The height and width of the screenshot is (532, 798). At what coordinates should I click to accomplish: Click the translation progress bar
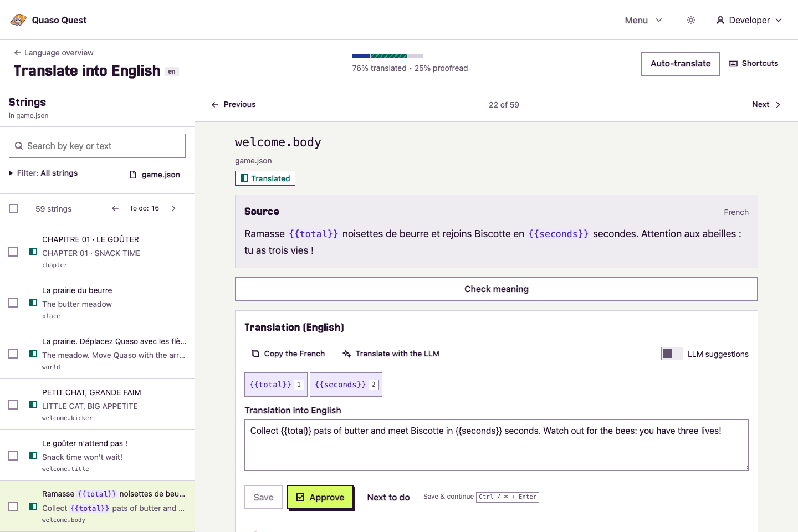point(388,55)
